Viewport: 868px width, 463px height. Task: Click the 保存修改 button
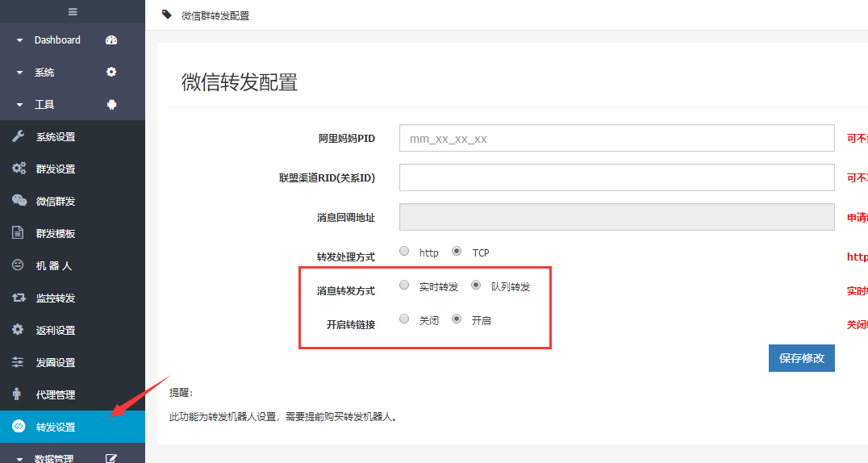802,358
